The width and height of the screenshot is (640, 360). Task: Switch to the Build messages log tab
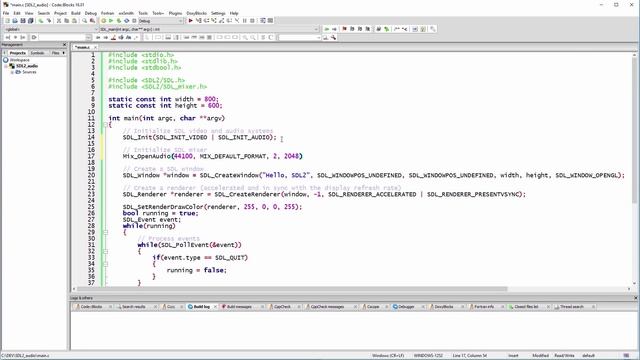point(240,307)
